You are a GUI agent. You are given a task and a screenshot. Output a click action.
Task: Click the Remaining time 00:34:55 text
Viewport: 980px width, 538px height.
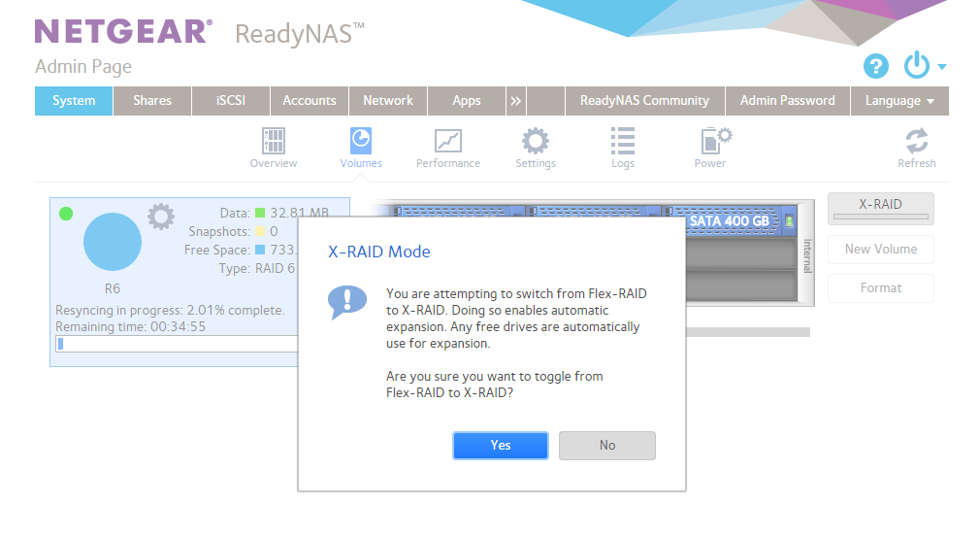tap(130, 326)
